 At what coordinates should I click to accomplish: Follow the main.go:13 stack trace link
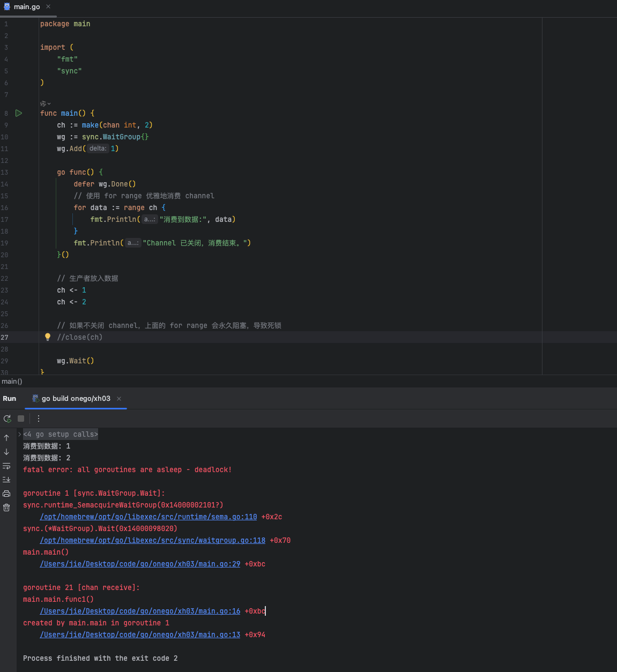(140, 635)
